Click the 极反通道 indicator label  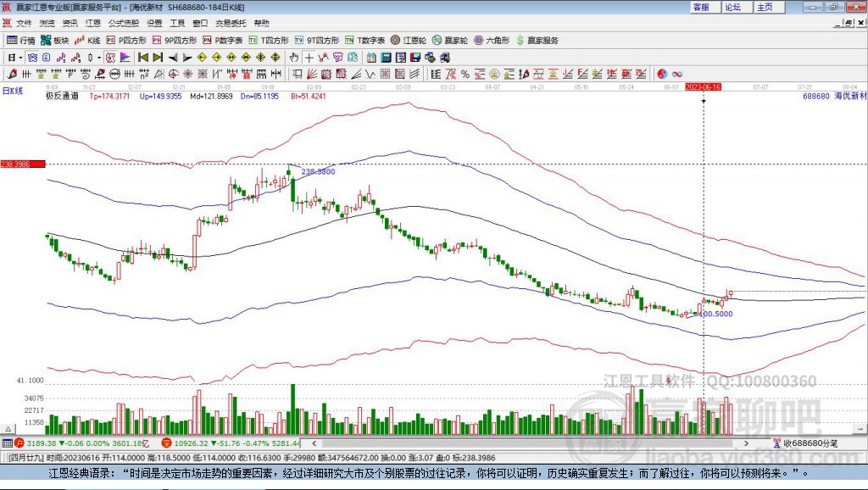point(62,96)
